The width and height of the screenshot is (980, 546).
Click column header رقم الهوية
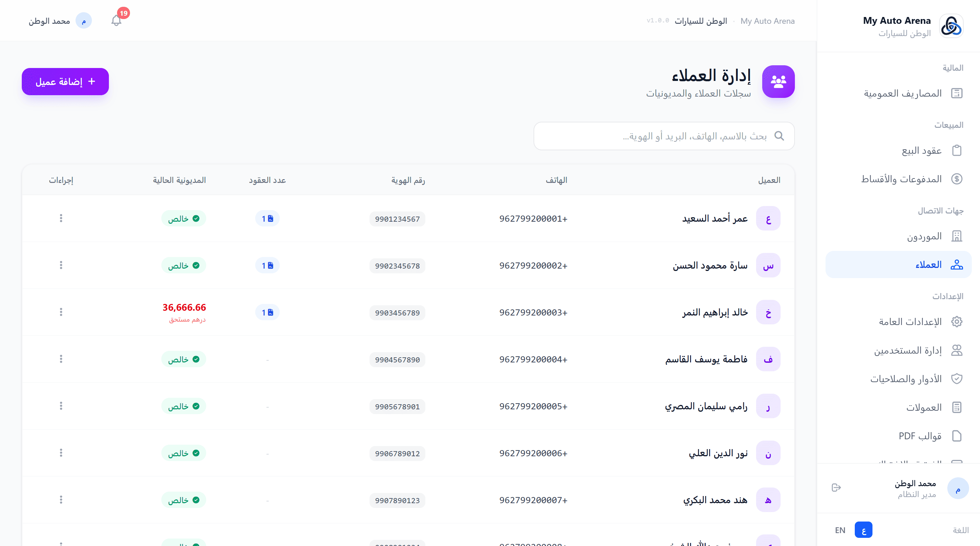tap(408, 180)
